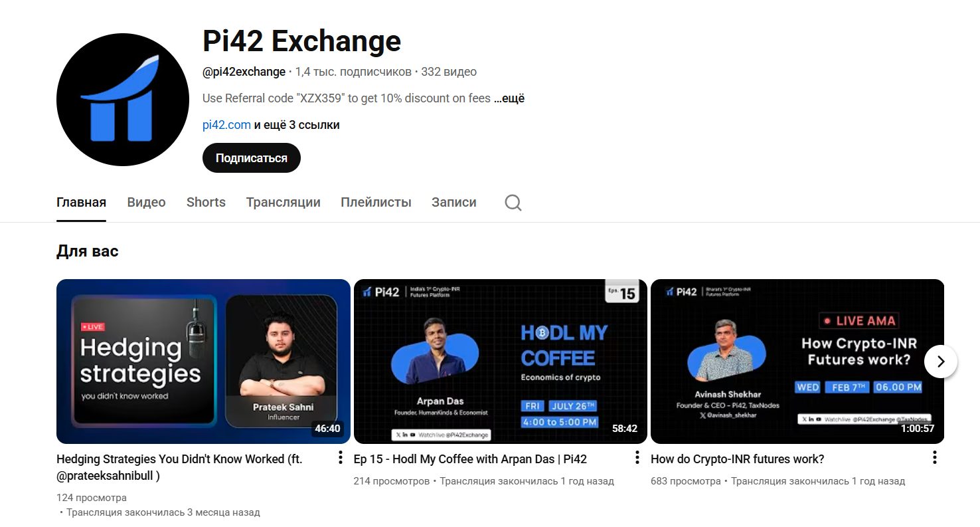Click the 46:40 duration badge
Screen dimensions: 980x527
327,429
